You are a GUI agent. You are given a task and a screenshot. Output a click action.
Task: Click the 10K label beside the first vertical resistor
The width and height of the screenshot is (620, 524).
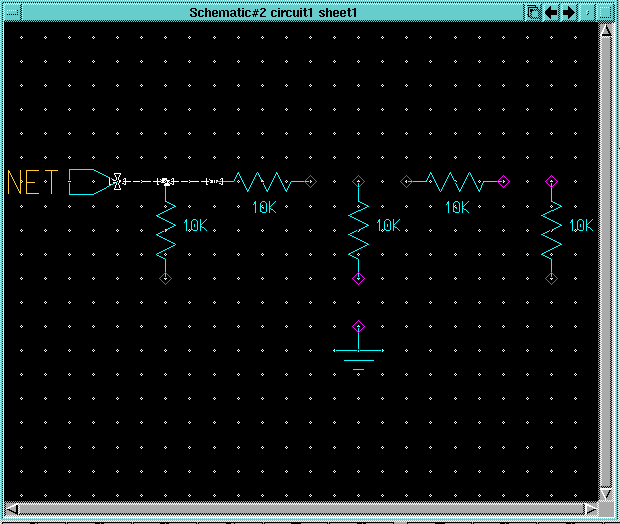coord(195,225)
